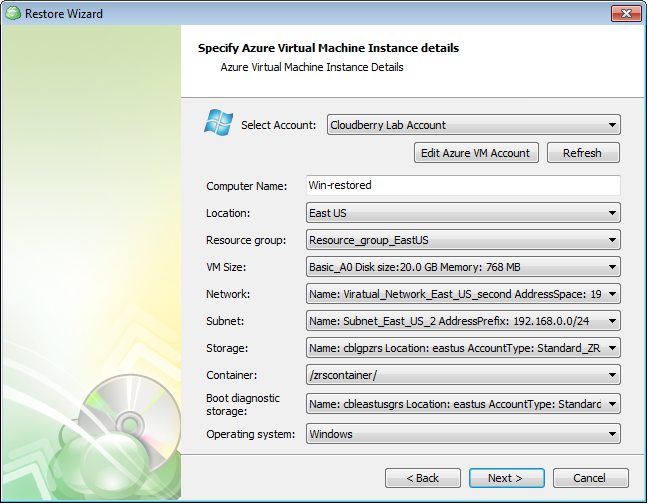Click the Azure Windows logo icon
The width and height of the screenshot is (648, 504).
[x=218, y=123]
